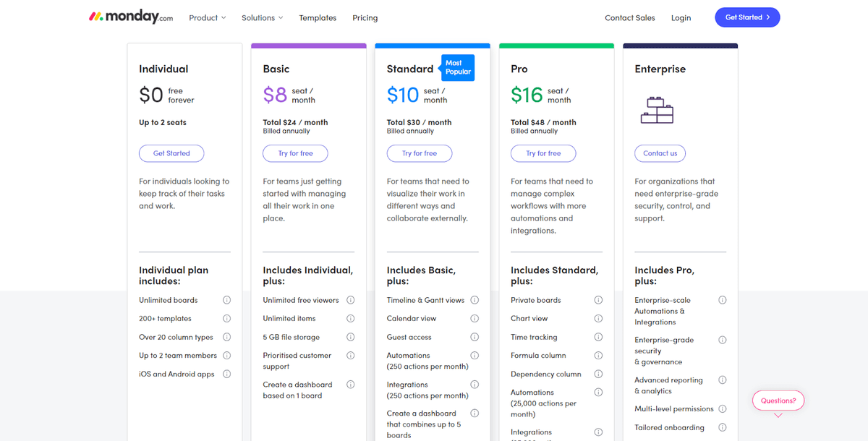Click the Enterprise plan title
Screen dimensions: 868x441
660,69
